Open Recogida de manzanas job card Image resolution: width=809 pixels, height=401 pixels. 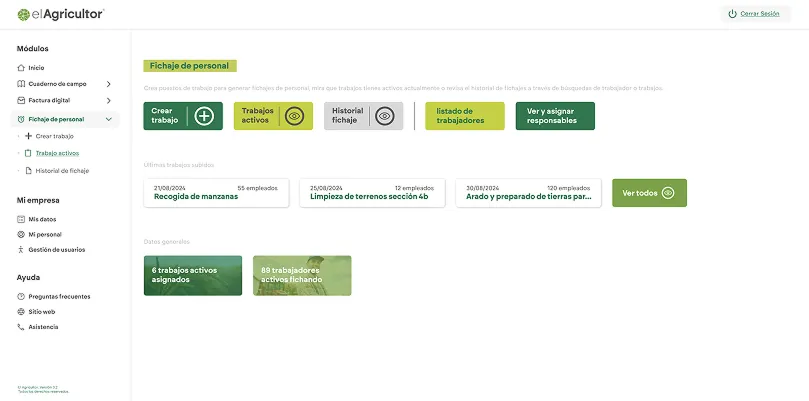[x=216, y=193]
